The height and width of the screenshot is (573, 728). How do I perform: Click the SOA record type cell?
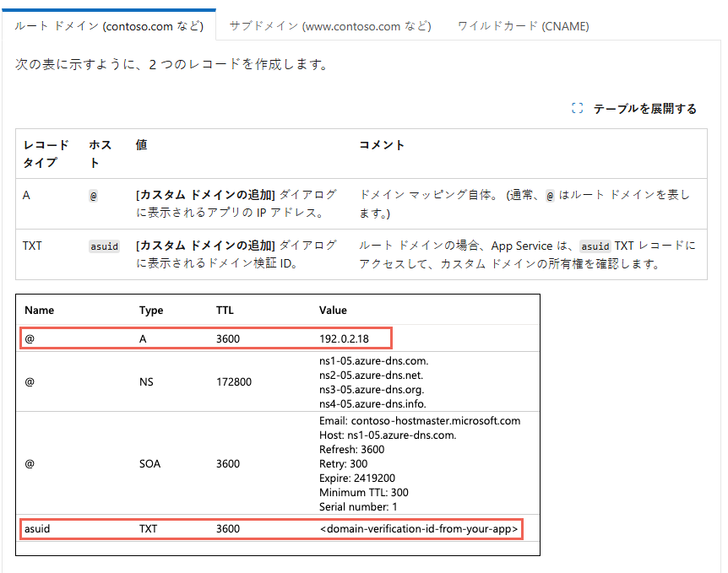tap(150, 463)
